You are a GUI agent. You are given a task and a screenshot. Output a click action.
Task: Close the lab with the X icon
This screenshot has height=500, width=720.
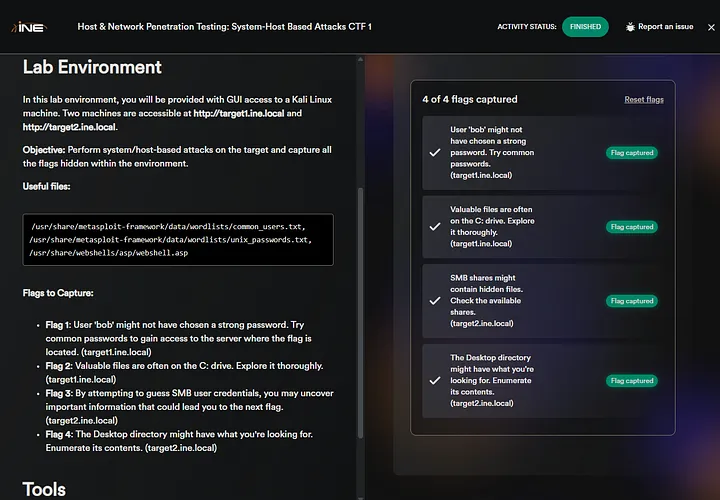(711, 27)
